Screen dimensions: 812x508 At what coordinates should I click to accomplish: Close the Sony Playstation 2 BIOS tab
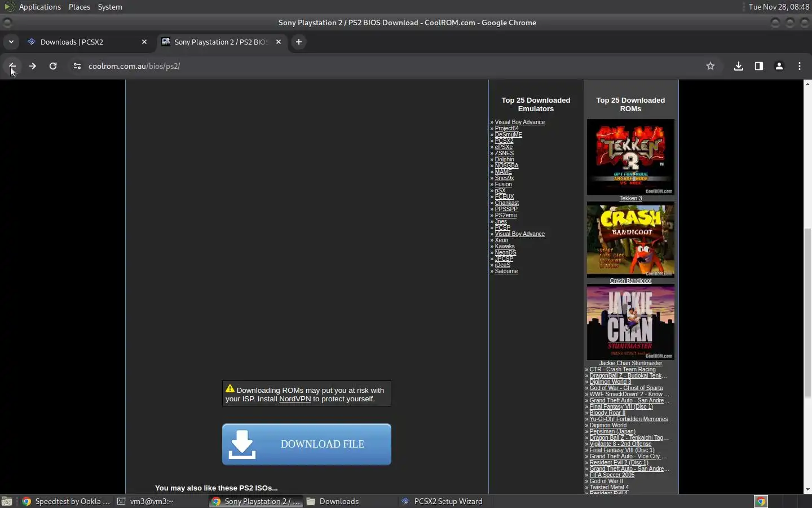pyautogui.click(x=279, y=42)
